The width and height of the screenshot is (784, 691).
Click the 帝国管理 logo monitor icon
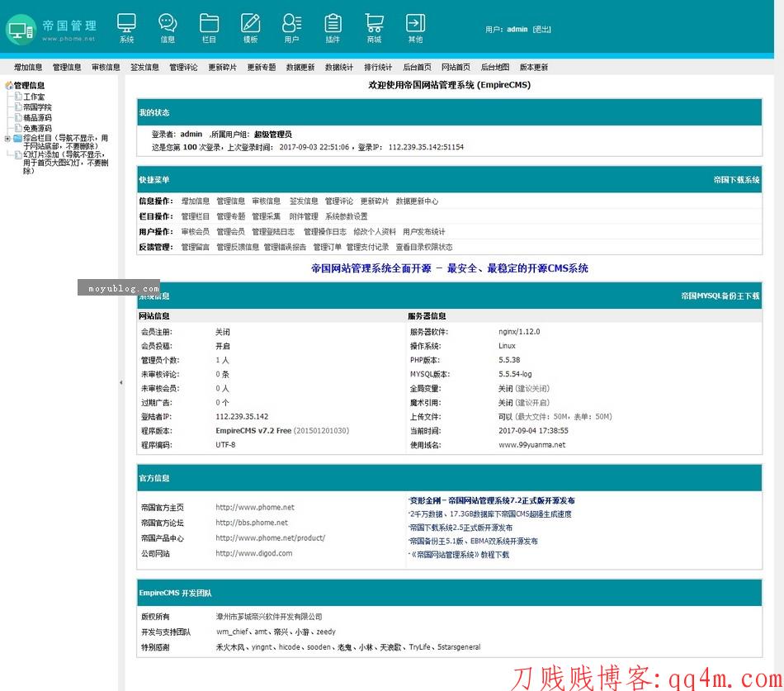21,30
